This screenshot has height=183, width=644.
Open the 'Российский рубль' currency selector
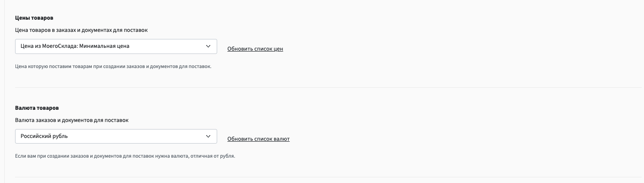coord(116,137)
